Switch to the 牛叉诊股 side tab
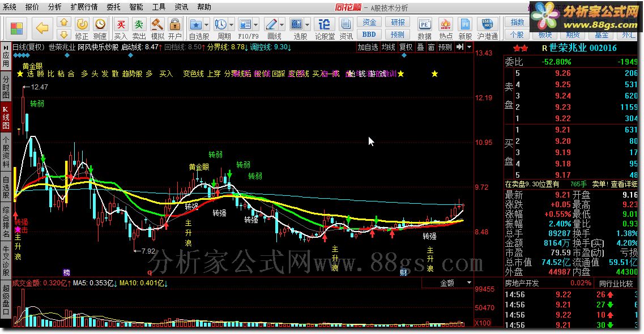Image resolution: width=644 pixels, height=334 pixels. (6, 260)
